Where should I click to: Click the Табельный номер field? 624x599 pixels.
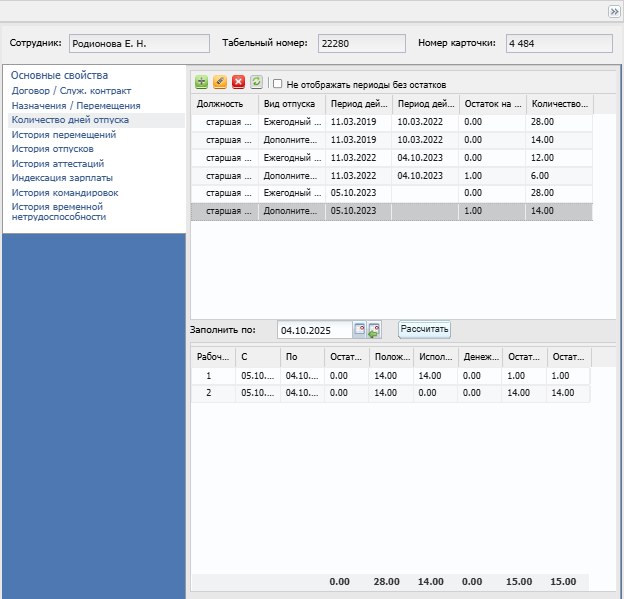coord(362,43)
